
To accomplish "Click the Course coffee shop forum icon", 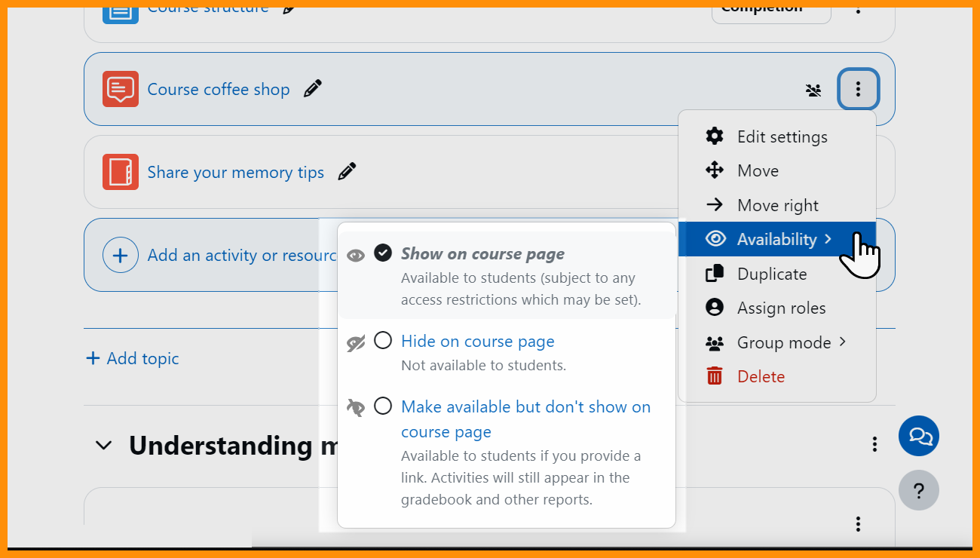I will 121,89.
